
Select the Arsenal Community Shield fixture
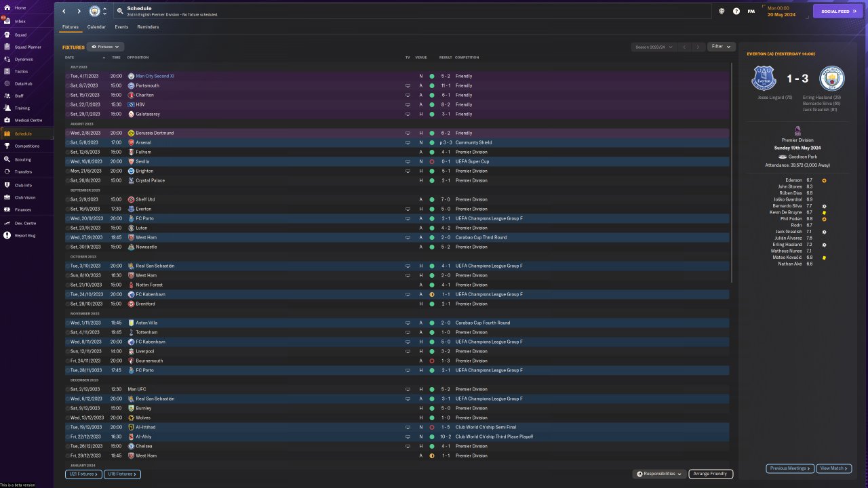(x=397, y=142)
